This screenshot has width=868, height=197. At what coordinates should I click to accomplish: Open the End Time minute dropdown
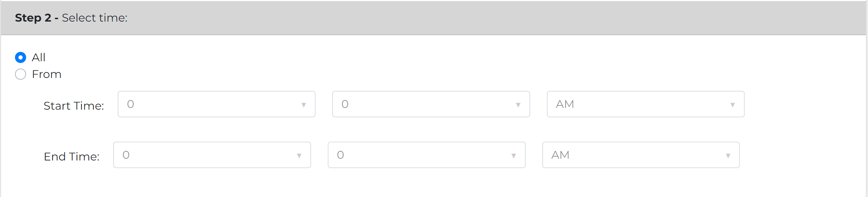click(x=427, y=155)
